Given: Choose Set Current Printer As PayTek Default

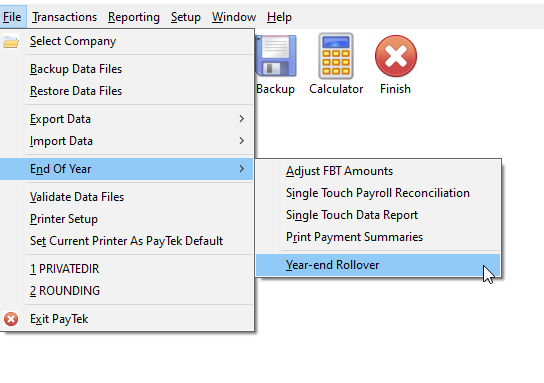Looking at the screenshot, I should pyautogui.click(x=127, y=241).
